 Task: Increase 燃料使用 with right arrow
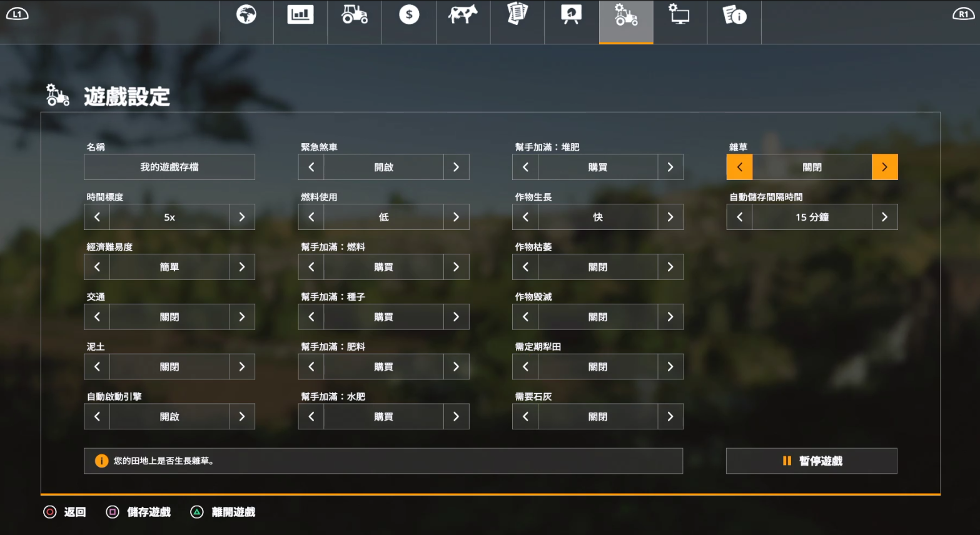click(x=457, y=217)
